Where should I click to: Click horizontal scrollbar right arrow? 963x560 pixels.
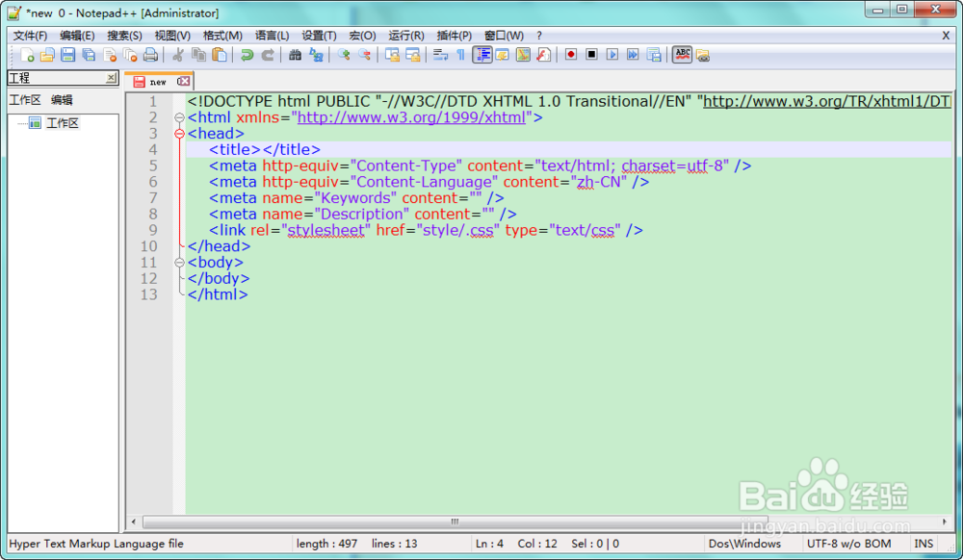945,522
